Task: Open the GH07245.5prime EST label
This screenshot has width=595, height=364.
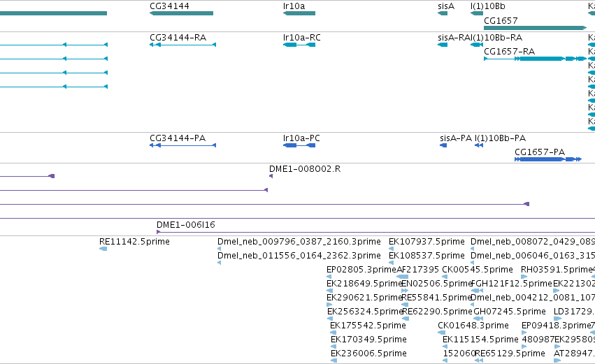Action: tap(510, 312)
